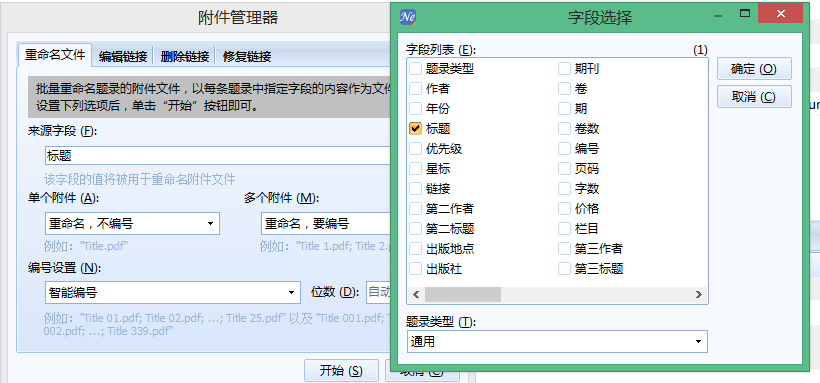
Task: Switch to the 重命名文件 tab
Action: [x=55, y=55]
